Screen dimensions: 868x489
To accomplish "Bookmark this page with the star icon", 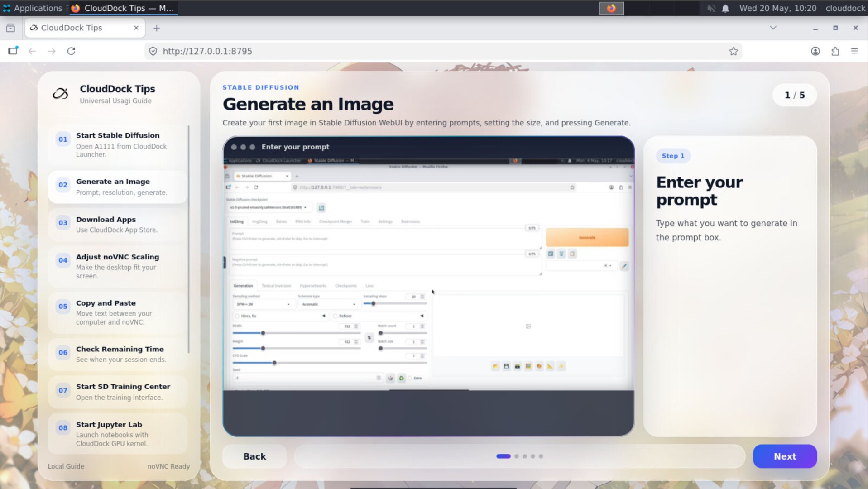I will [733, 51].
